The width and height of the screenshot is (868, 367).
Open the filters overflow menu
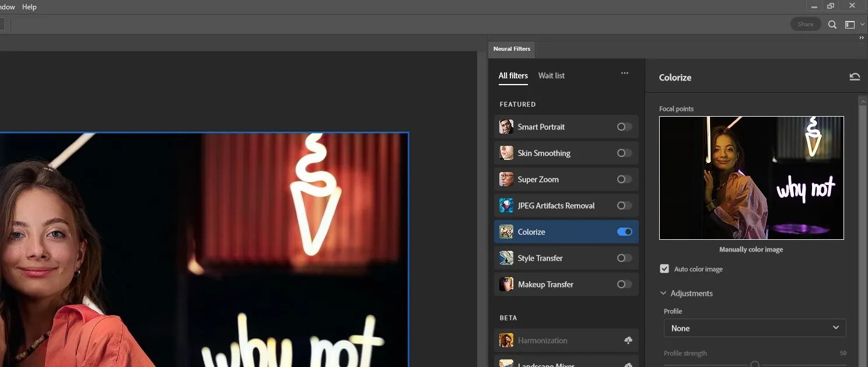pyautogui.click(x=625, y=73)
